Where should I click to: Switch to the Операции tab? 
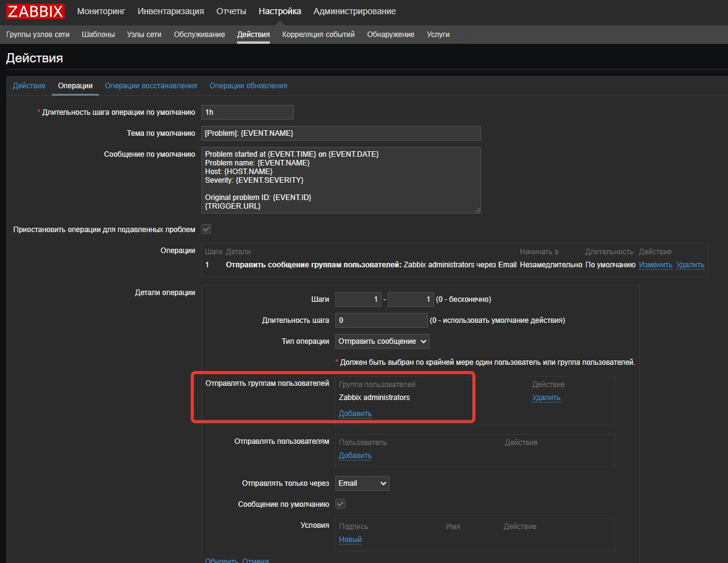[75, 86]
